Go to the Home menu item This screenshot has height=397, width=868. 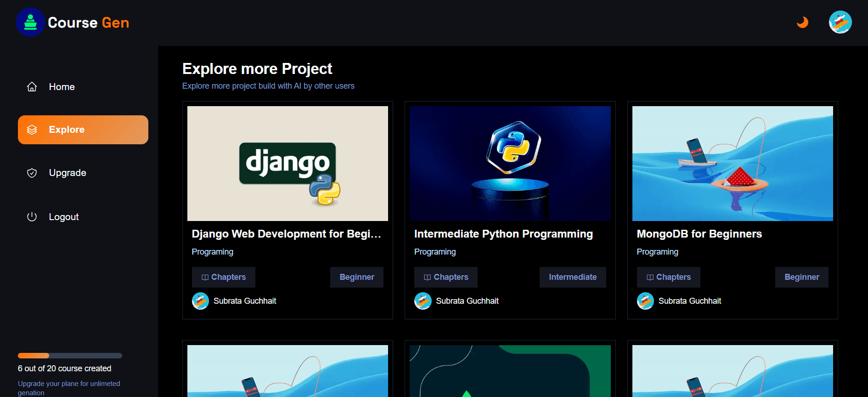[x=62, y=87]
